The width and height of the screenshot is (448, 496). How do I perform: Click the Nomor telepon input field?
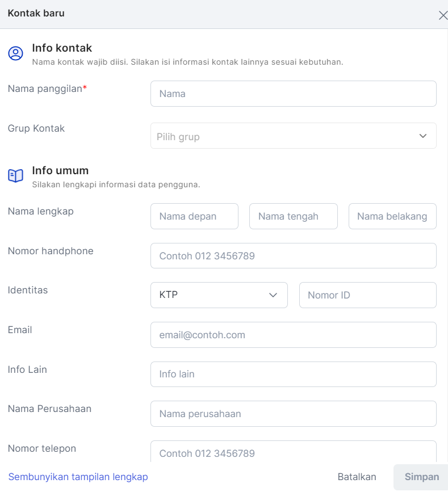coord(294,452)
